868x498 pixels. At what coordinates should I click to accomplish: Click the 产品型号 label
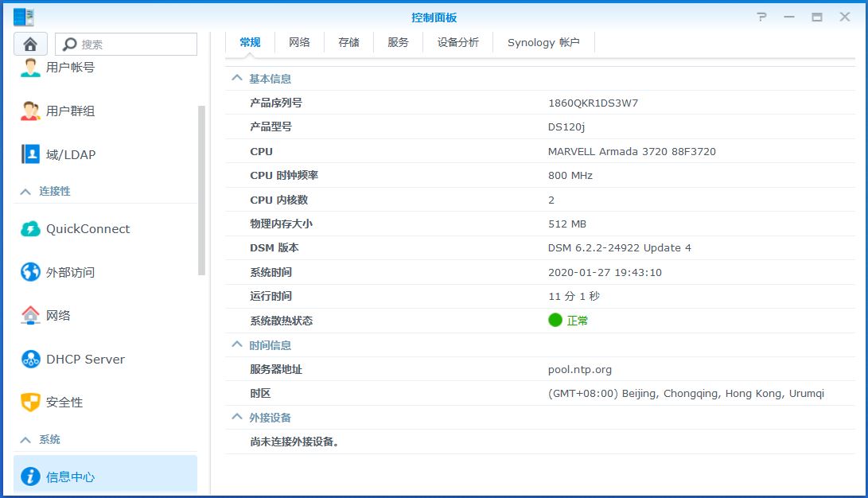click(x=271, y=126)
